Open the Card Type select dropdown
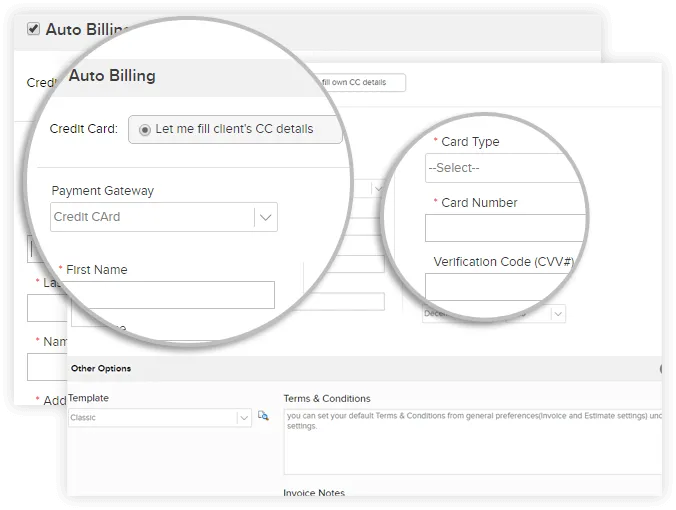 505,168
